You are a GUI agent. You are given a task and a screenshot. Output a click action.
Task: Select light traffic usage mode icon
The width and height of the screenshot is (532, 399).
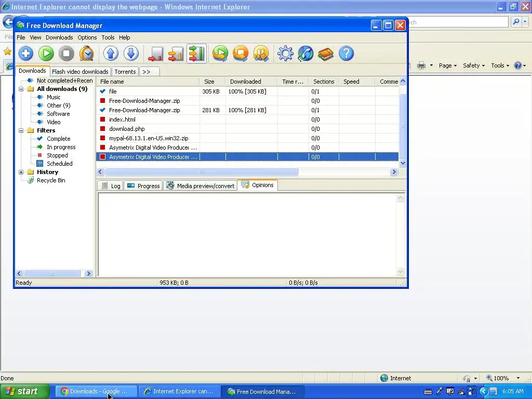point(156,54)
